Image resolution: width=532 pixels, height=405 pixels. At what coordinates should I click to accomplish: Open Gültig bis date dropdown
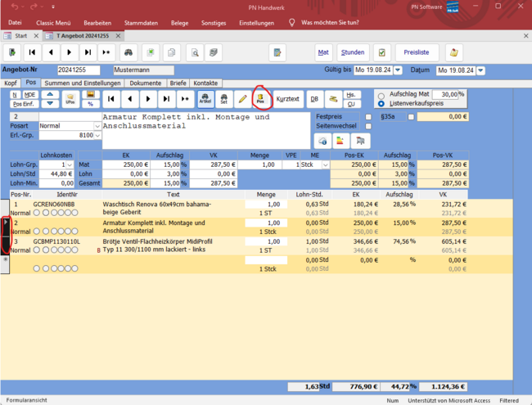coord(398,70)
